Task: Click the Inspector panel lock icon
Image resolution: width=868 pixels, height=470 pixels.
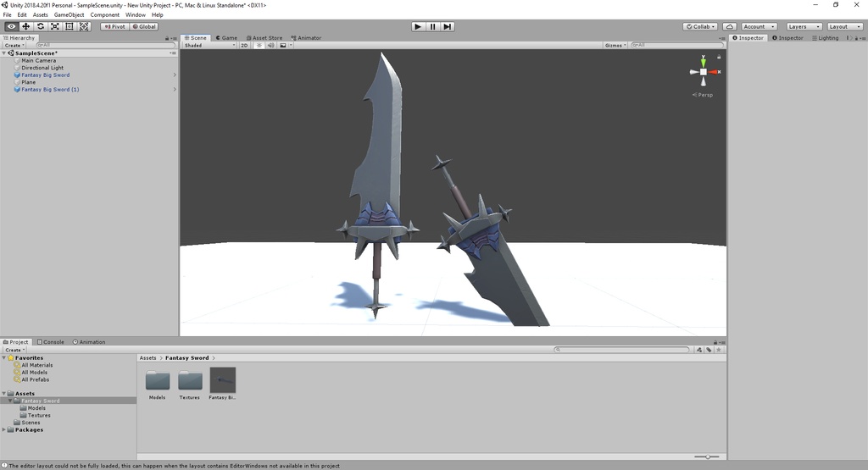Action: coord(856,38)
